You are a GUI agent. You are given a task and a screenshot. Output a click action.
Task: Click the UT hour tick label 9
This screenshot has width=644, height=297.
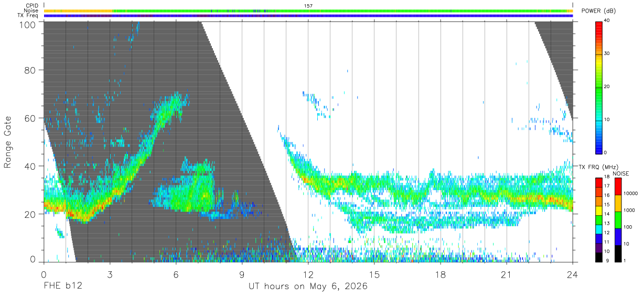242,274
